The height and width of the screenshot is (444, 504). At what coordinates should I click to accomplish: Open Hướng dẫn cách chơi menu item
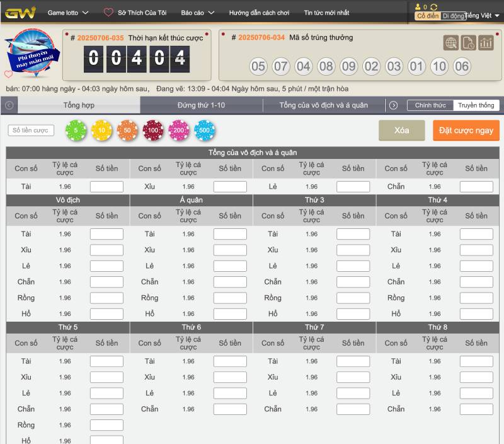259,13
